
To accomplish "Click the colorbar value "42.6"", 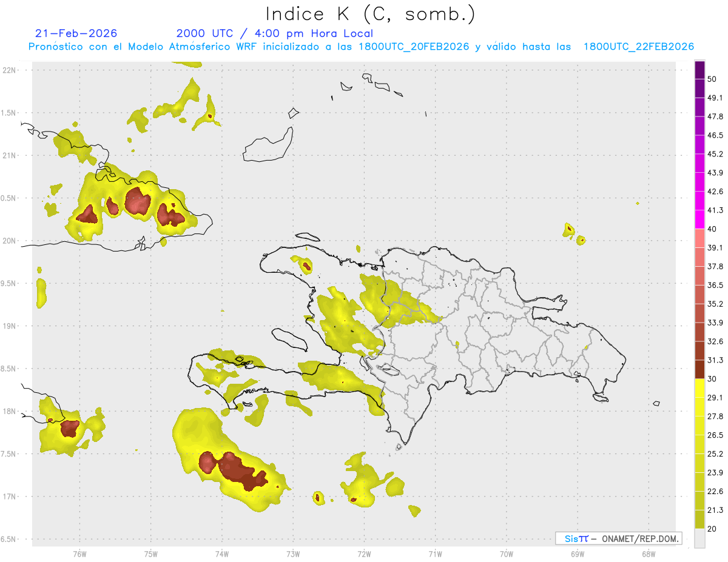I will (x=715, y=192).
